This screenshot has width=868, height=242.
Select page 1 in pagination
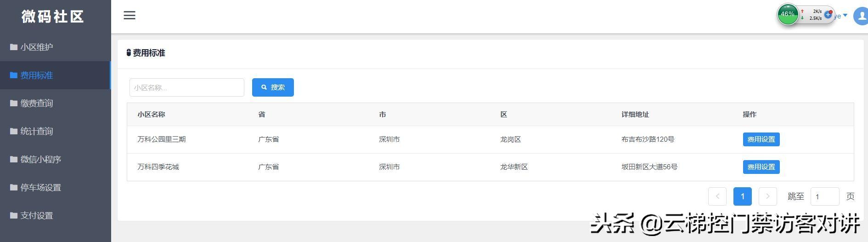(743, 196)
